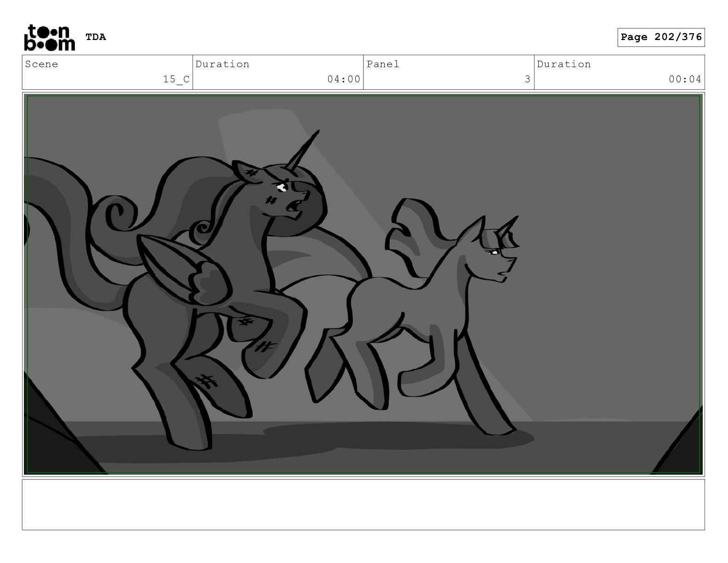Click the Scene header label

pyautogui.click(x=42, y=64)
